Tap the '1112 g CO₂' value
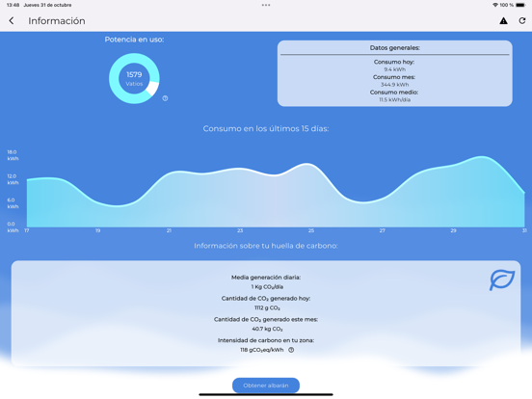 click(x=267, y=307)
